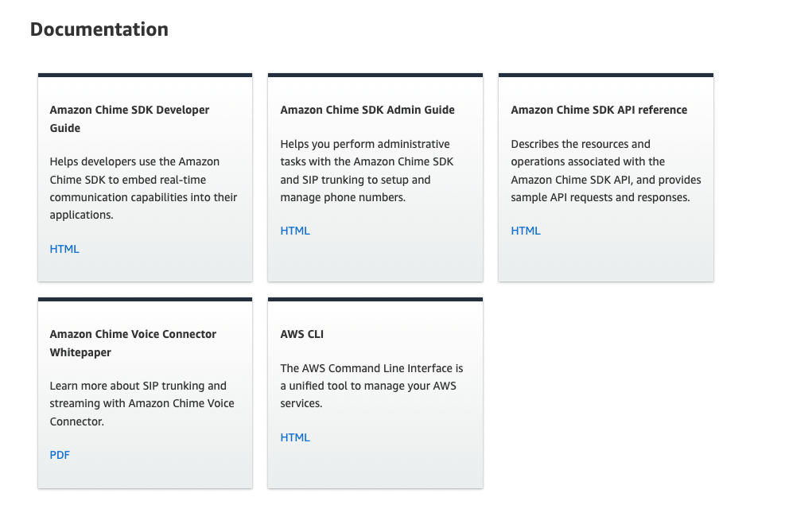Click the dark top border of API reference card
785x532 pixels.
coord(605,75)
